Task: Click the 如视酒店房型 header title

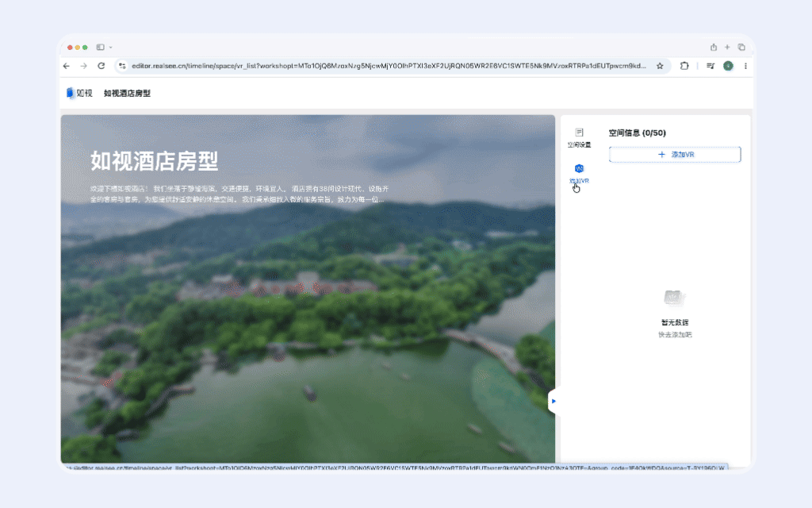Action: (127, 94)
